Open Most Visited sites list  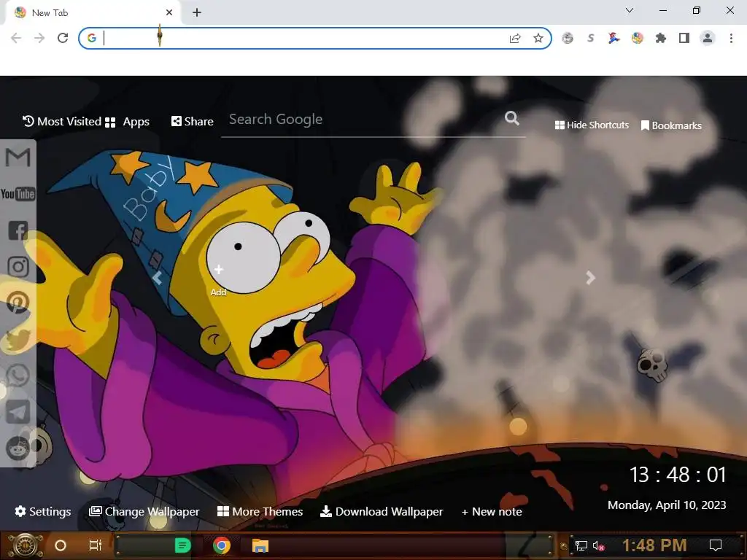[x=62, y=122]
